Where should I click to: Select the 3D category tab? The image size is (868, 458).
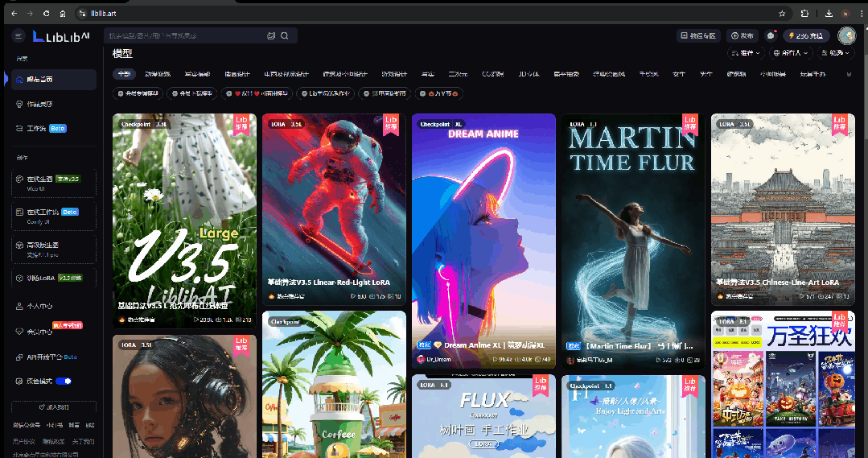pyautogui.click(x=528, y=74)
